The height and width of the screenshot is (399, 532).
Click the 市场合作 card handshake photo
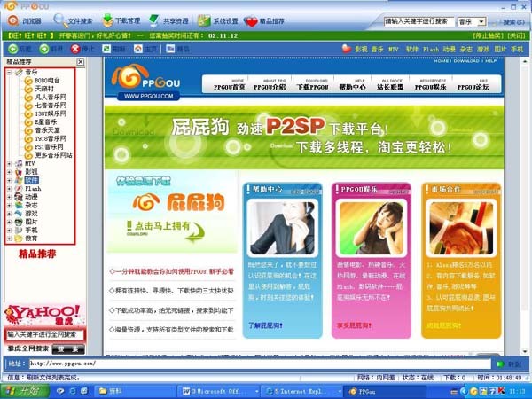coord(461,229)
